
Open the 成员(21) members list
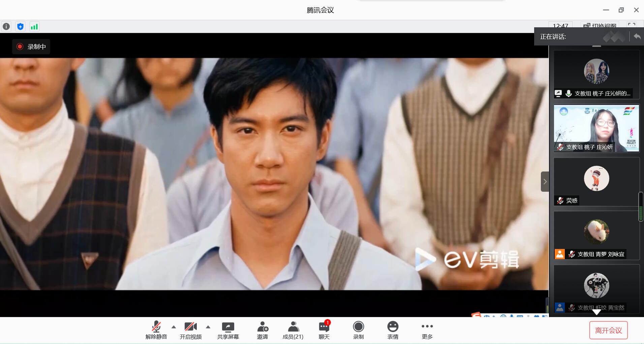coord(293,330)
